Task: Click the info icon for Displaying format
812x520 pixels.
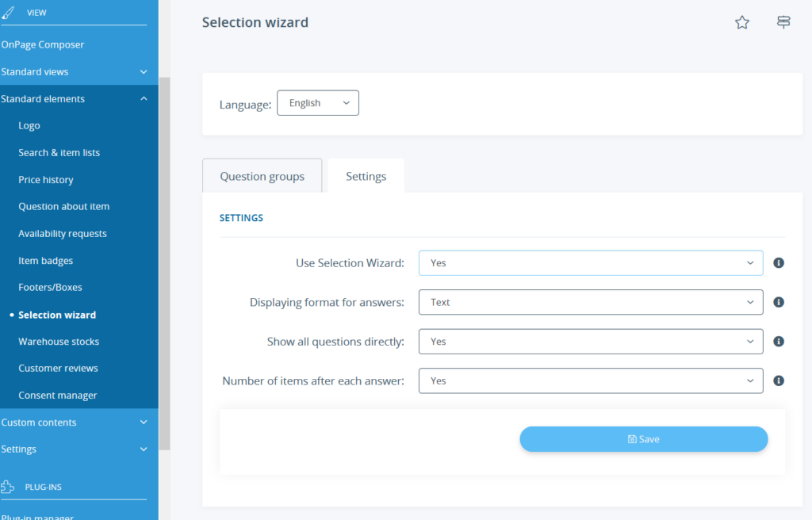Action: click(778, 302)
